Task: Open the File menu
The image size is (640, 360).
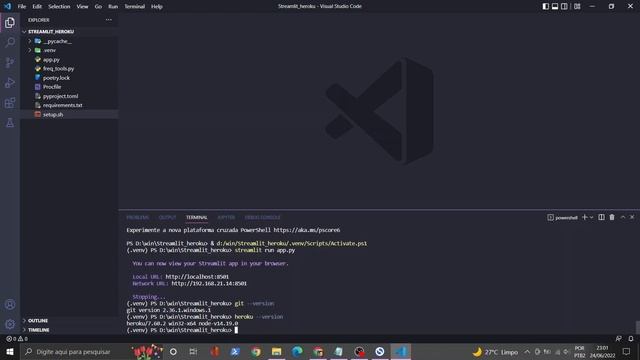Action: [22, 7]
